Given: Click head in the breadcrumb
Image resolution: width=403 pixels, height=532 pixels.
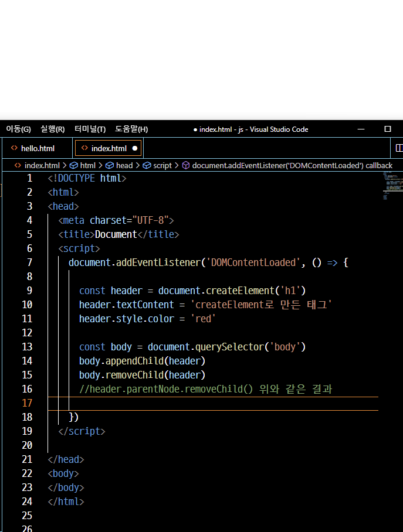Looking at the screenshot, I should (124, 166).
